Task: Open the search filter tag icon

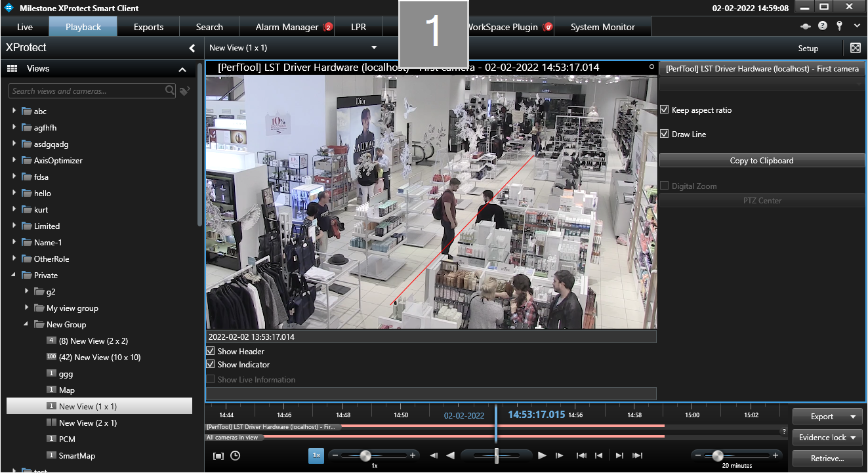Action: 184,91
